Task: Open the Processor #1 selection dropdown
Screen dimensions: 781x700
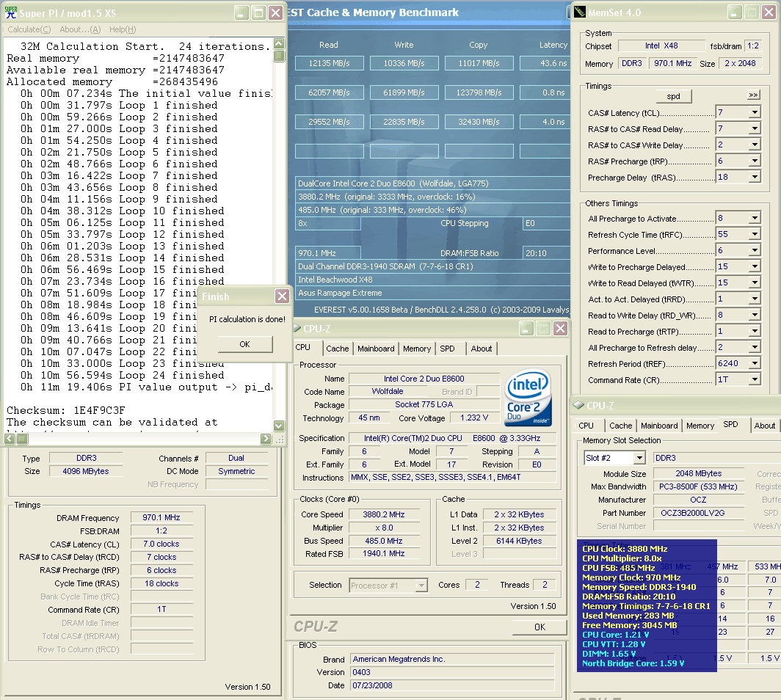Action: (421, 586)
